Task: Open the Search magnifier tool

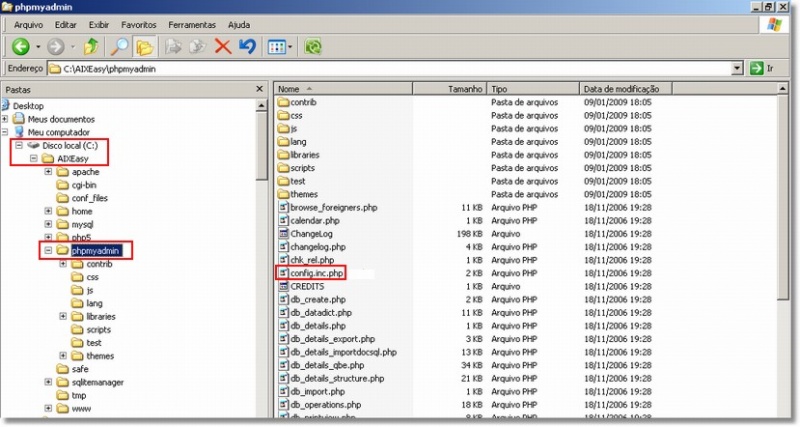Action: 119,46
